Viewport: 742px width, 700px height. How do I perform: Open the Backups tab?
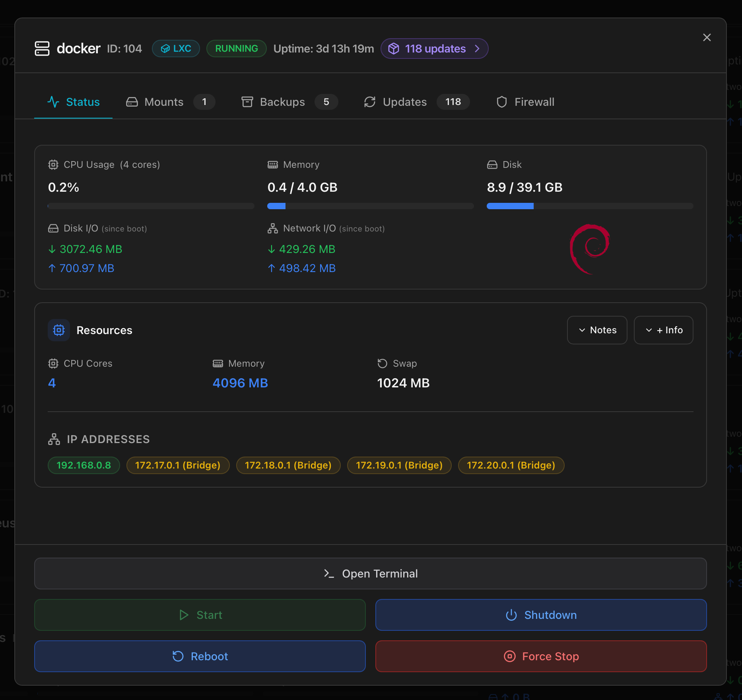(x=289, y=102)
